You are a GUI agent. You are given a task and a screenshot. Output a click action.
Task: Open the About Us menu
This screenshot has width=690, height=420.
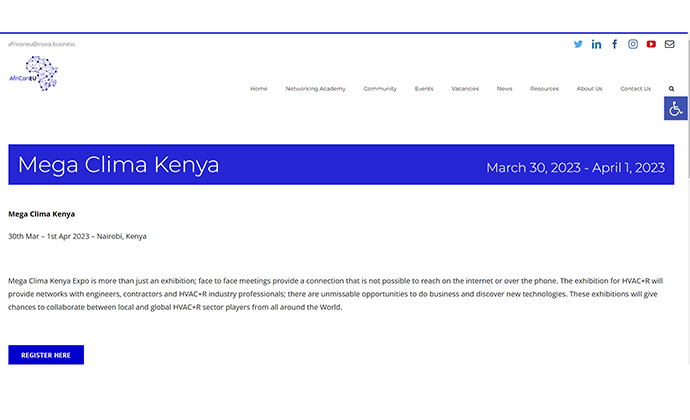[x=589, y=89]
